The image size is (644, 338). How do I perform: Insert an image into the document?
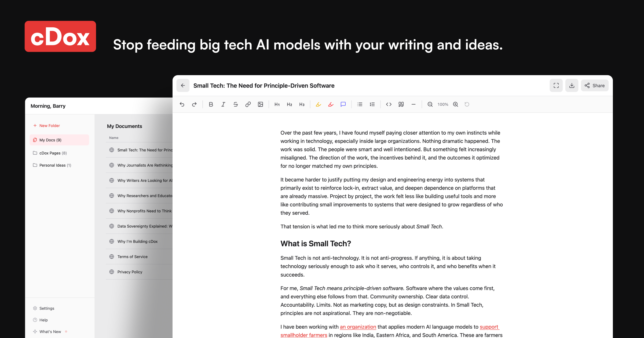(260, 104)
